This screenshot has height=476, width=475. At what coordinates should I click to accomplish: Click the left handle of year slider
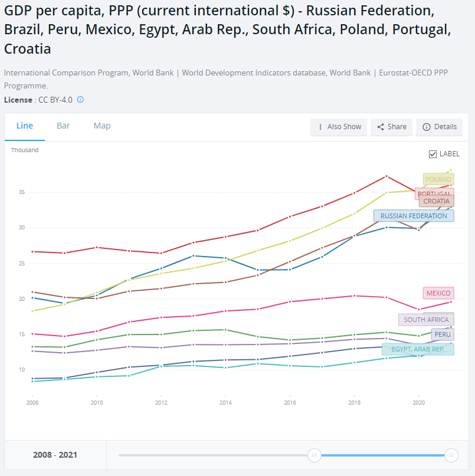coord(315,455)
